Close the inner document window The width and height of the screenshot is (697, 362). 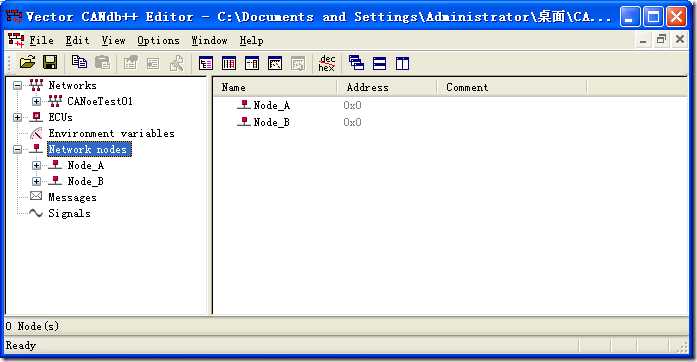click(x=680, y=40)
